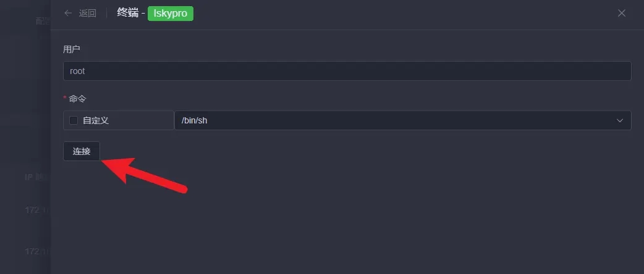Click the dimmed 配置 text behind the drawer
Screen dimensions: 644x274
coord(43,22)
